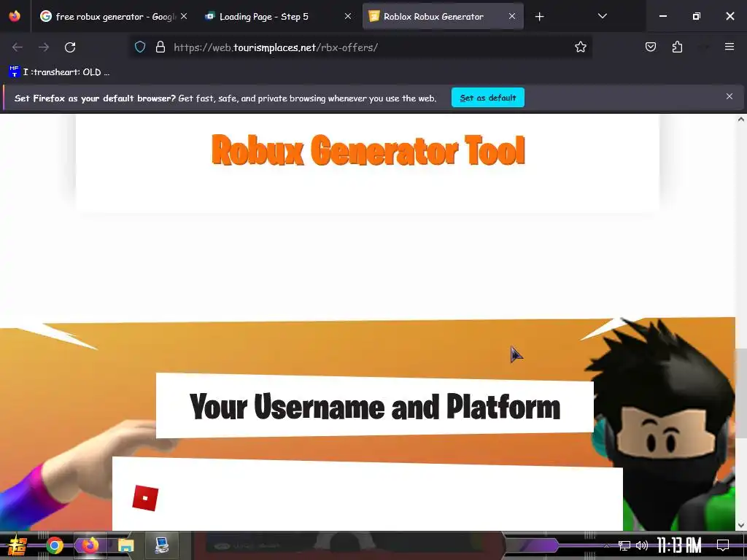
Task: Expand the list all tabs dropdown
Action: click(602, 16)
